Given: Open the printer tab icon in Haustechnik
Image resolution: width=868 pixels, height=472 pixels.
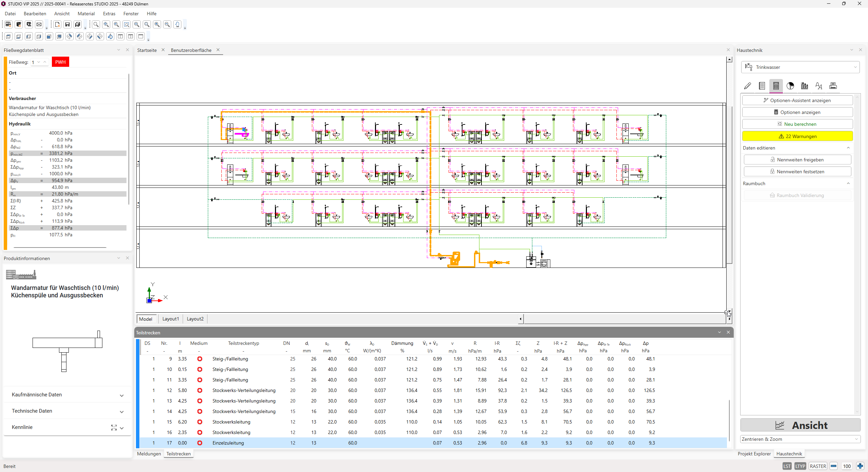Looking at the screenshot, I should pos(833,86).
